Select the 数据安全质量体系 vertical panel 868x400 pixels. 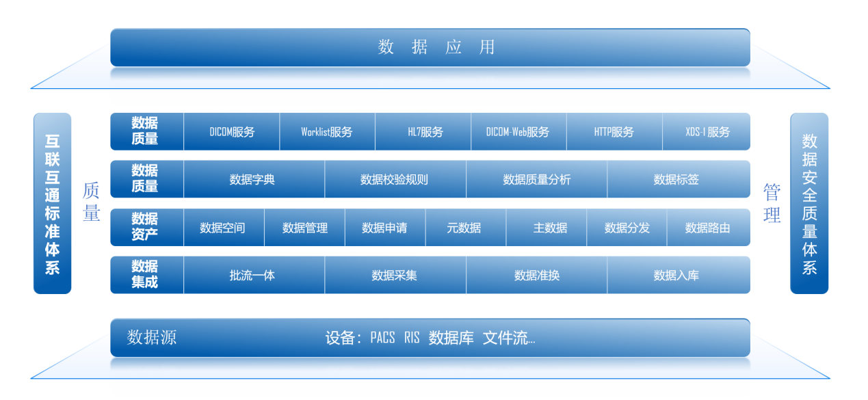tap(808, 204)
